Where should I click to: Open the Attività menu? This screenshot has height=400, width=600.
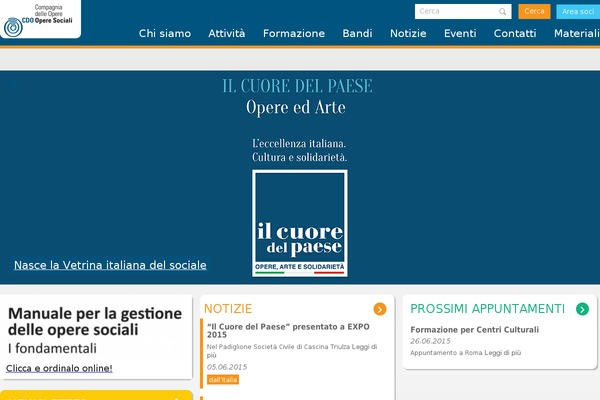pyautogui.click(x=227, y=33)
